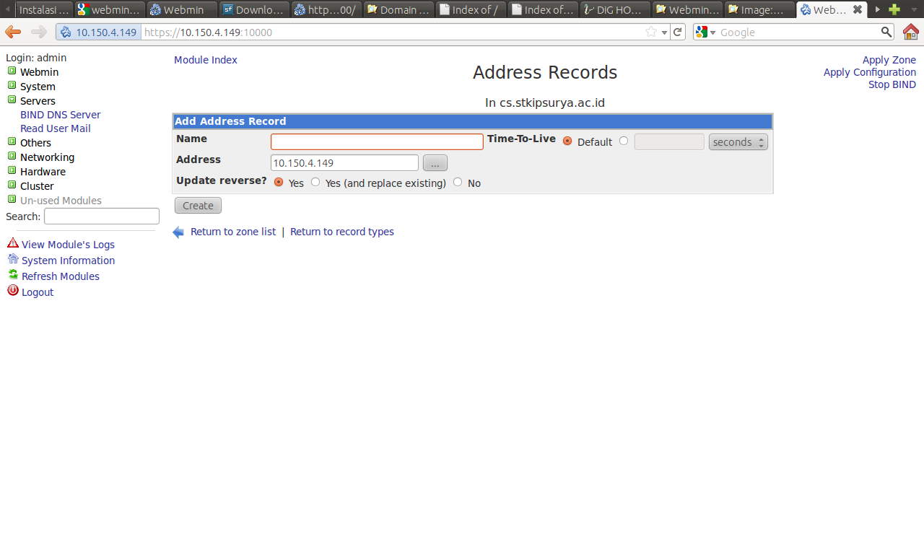Switch to the http...00/ tab

[x=326, y=9]
